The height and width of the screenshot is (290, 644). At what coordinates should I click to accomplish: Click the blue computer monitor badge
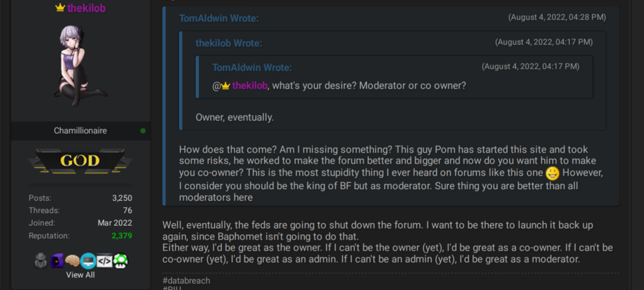[x=88, y=260]
